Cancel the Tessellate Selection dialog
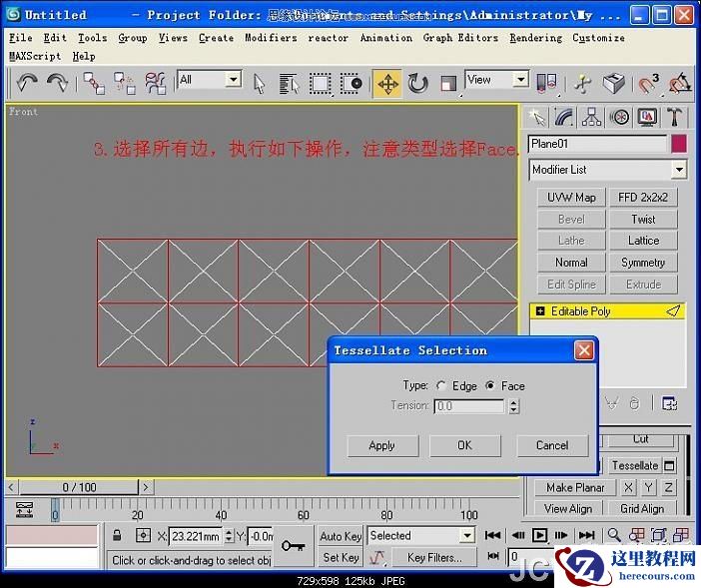 (552, 445)
